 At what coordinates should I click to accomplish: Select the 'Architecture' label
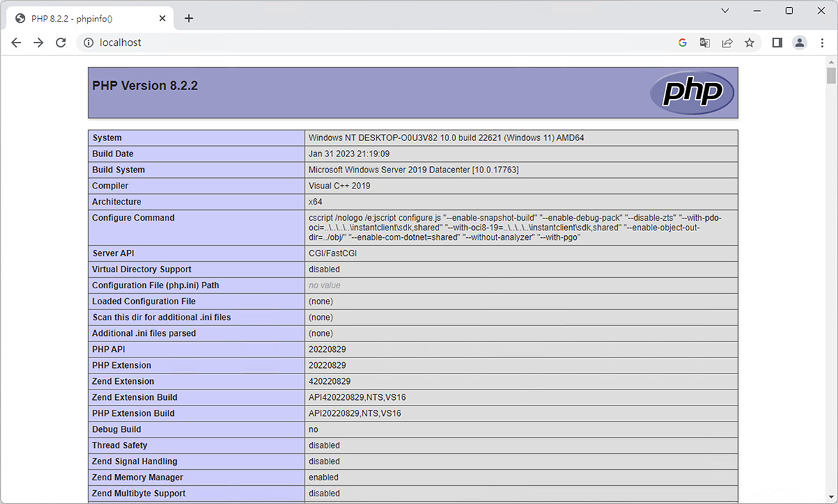click(117, 202)
